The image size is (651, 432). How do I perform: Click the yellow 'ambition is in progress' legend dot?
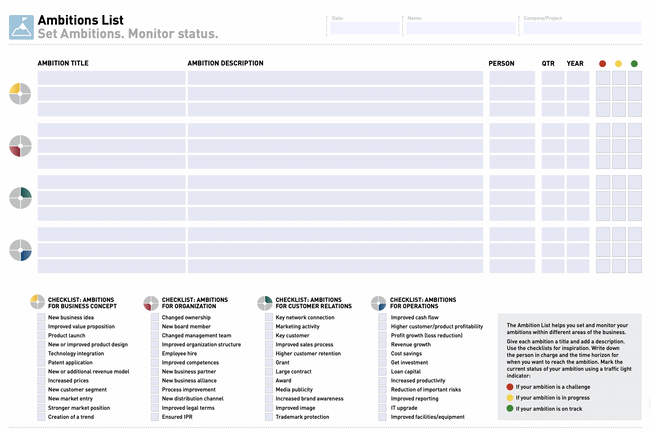tap(510, 397)
